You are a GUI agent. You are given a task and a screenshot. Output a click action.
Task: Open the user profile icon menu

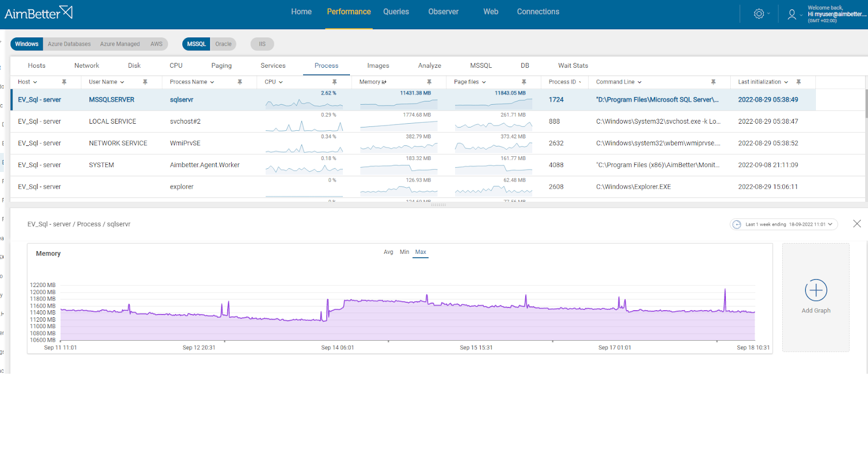tap(792, 14)
